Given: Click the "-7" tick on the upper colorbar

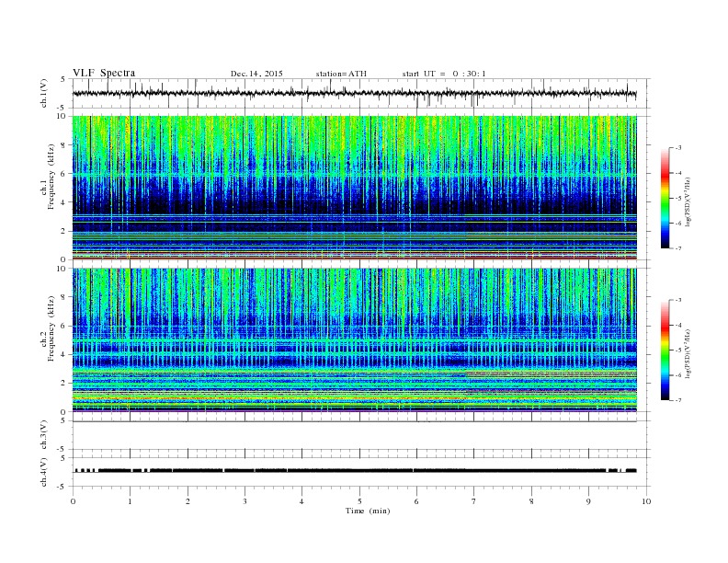Looking at the screenshot, I should click(x=678, y=248).
